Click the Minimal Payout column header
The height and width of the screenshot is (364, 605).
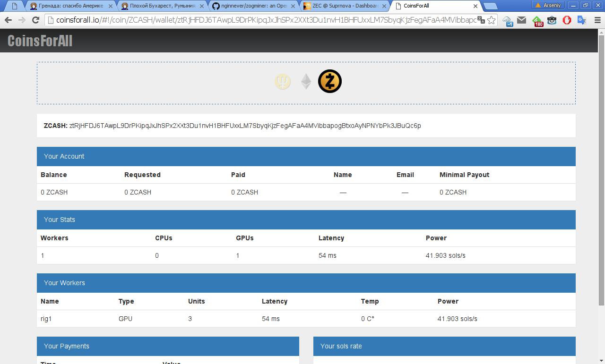(464, 175)
